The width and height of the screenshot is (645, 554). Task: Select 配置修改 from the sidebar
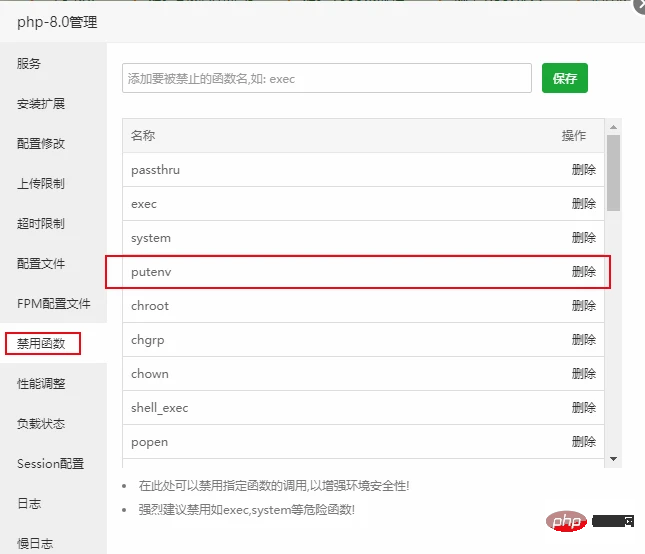coord(41,143)
